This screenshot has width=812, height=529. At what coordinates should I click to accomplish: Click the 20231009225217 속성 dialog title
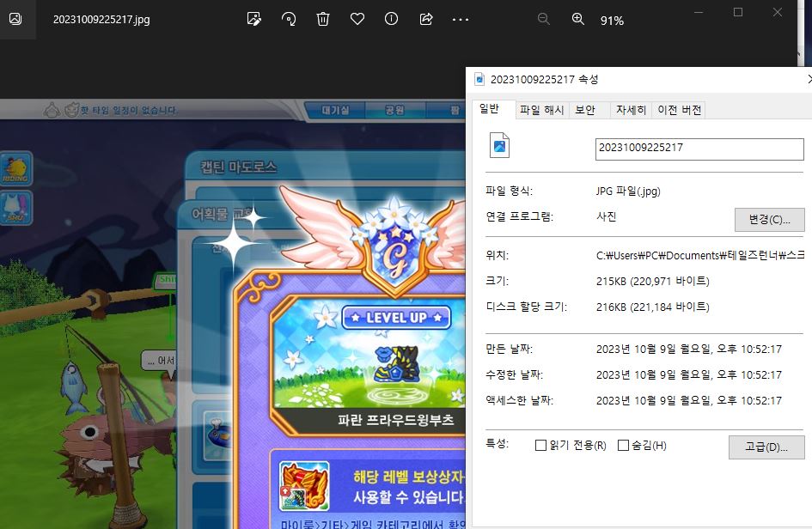coord(544,79)
